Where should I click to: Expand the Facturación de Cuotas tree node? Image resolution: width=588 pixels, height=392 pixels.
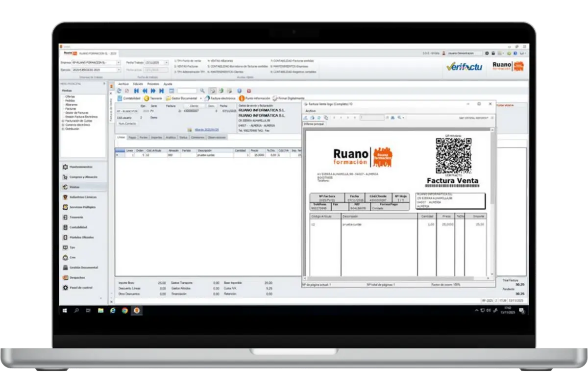pyautogui.click(x=63, y=121)
